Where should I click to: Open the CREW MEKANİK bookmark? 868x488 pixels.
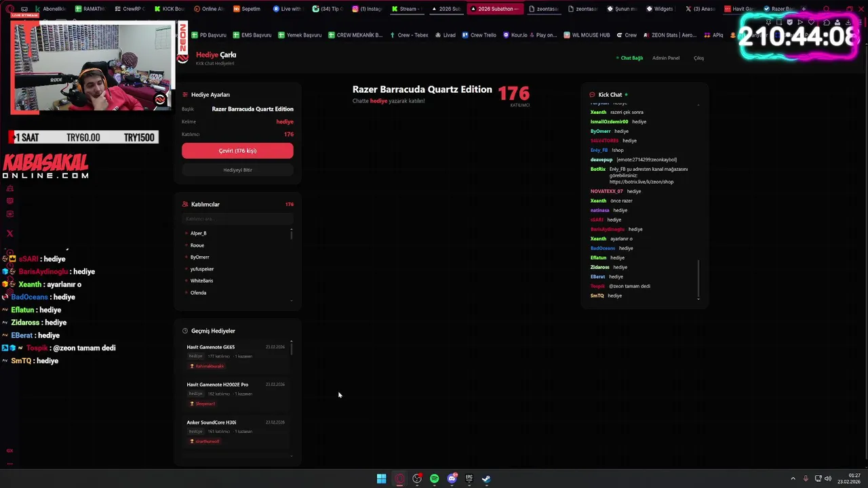click(355, 35)
